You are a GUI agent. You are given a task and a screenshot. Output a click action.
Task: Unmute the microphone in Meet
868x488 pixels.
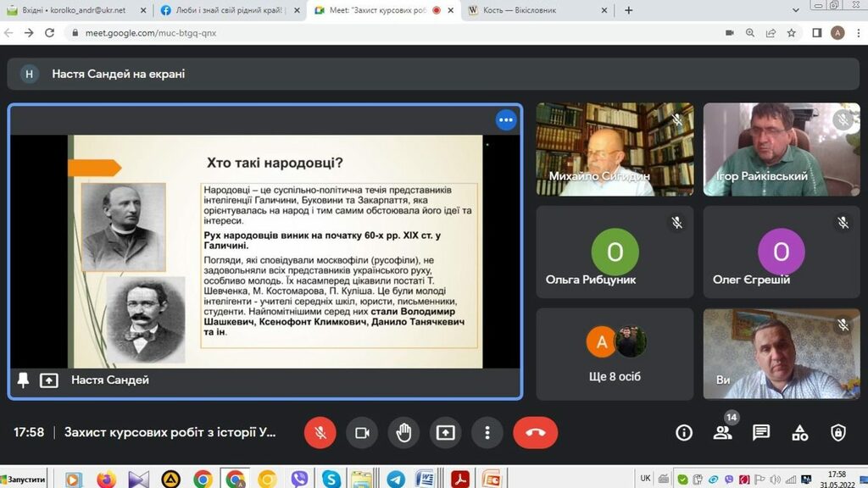320,433
